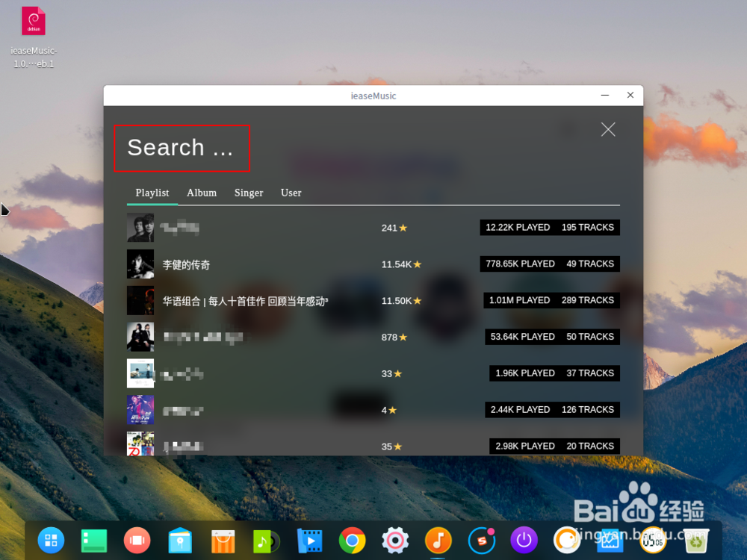Close the search overlay with the X icon

tap(607, 129)
